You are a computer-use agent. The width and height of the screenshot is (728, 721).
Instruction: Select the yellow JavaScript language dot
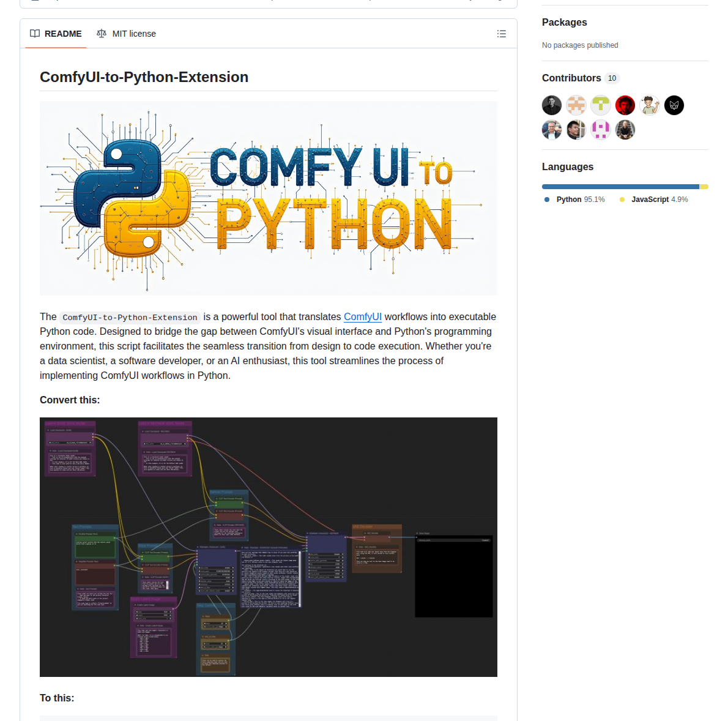pos(622,199)
